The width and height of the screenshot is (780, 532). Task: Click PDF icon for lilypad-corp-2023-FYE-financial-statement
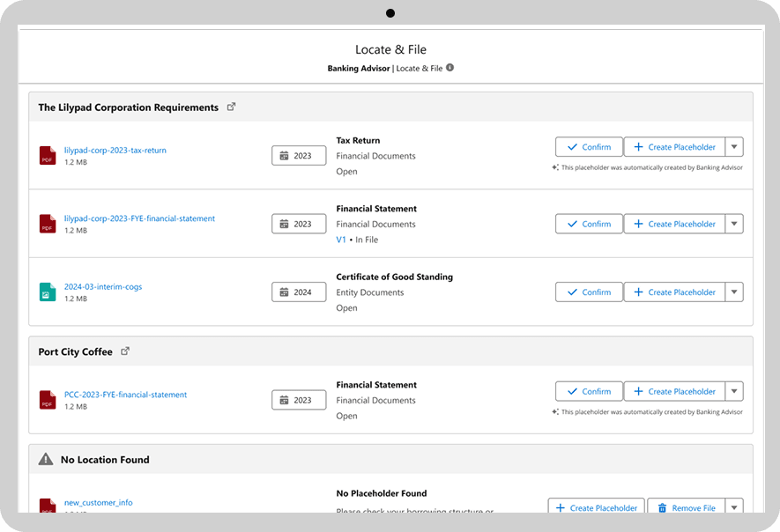pos(48,224)
